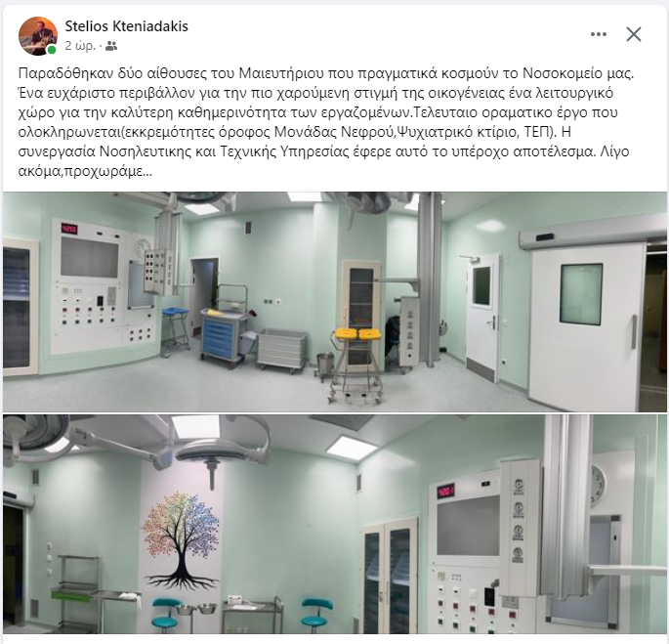Open the second photo with tree mural
Viewport: 669px width, 644px height.
334,524
